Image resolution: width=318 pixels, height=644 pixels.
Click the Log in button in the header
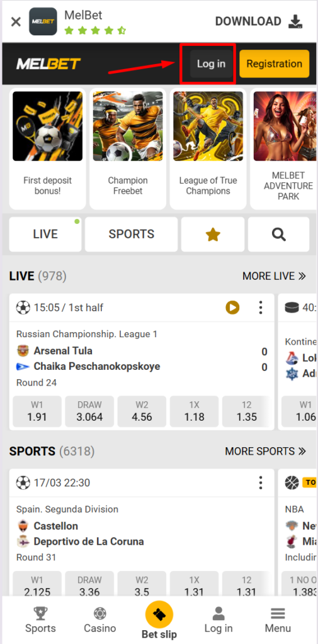[211, 64]
